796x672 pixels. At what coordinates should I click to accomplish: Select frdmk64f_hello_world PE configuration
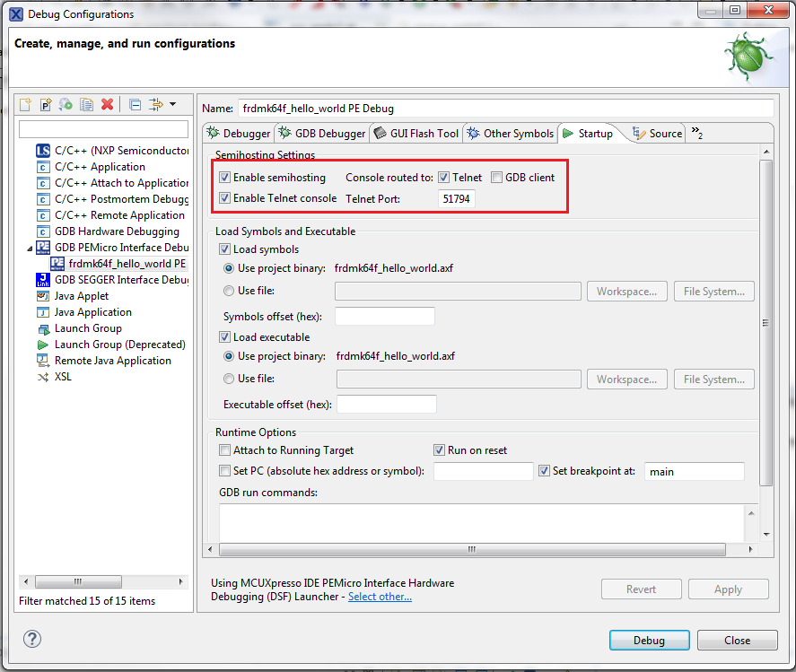click(118, 264)
